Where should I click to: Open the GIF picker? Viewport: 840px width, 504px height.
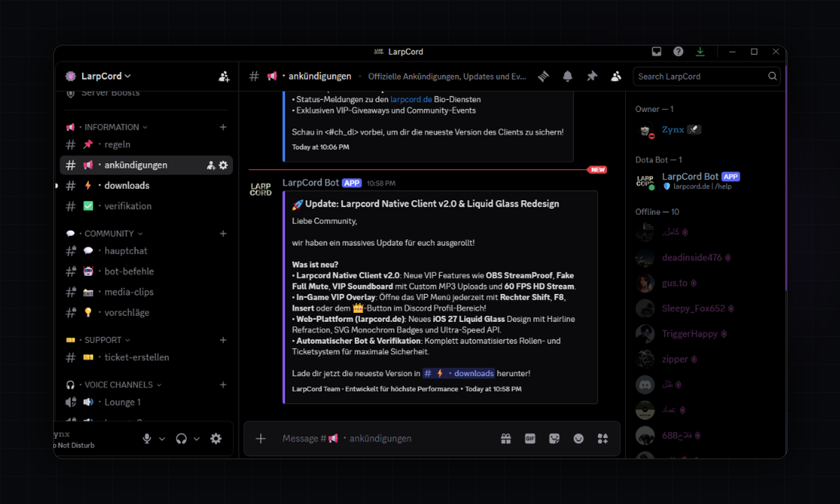pos(530,438)
